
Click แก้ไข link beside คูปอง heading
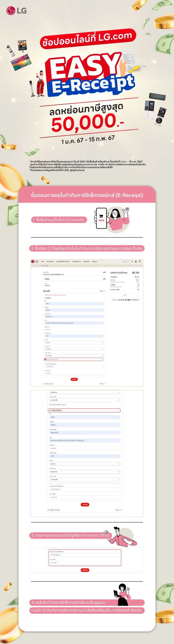[104, 279]
